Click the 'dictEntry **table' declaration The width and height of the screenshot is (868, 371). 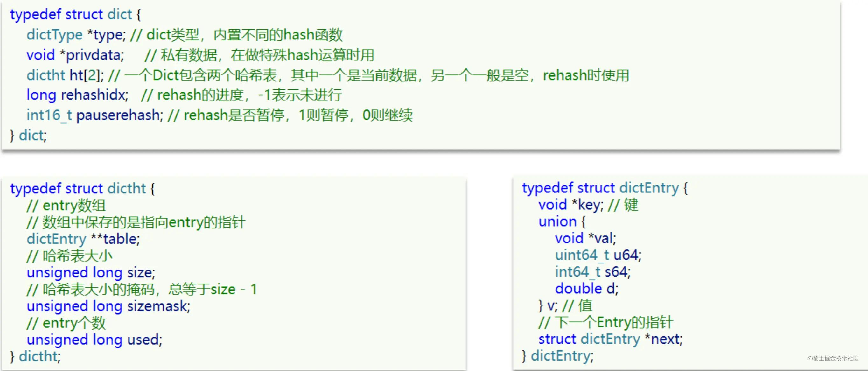(x=83, y=239)
